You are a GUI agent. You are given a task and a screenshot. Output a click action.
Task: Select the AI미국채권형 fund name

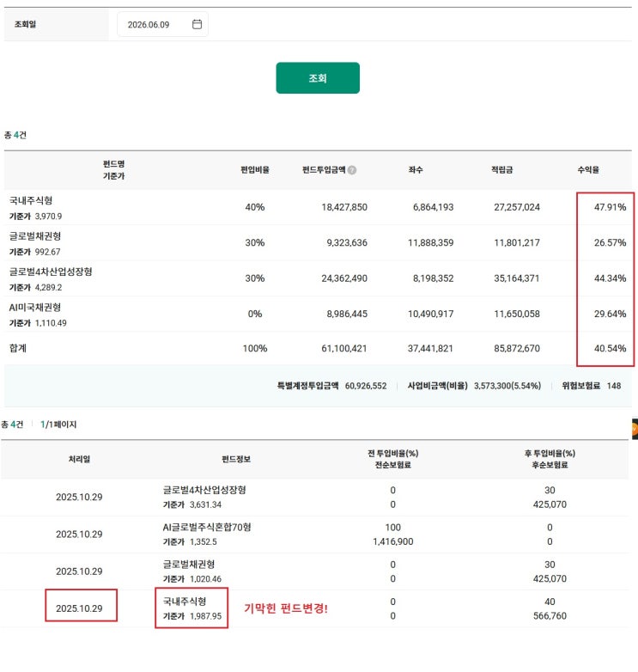click(35, 308)
